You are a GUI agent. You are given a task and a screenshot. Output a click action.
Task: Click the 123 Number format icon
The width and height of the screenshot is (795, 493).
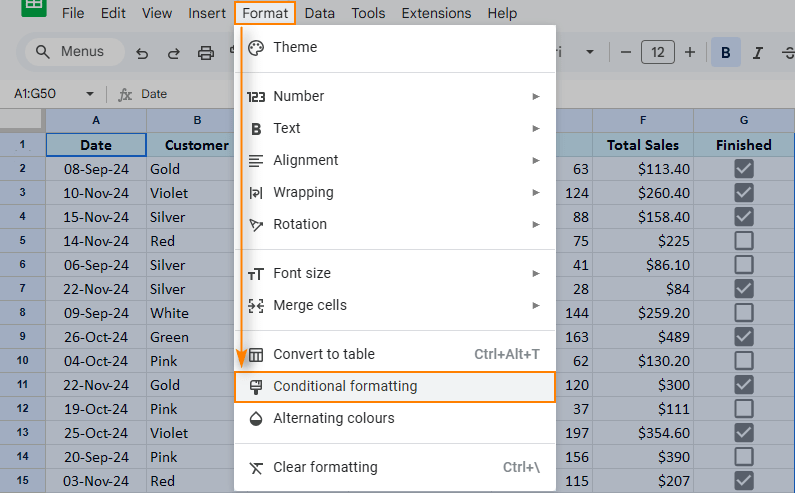(x=256, y=96)
